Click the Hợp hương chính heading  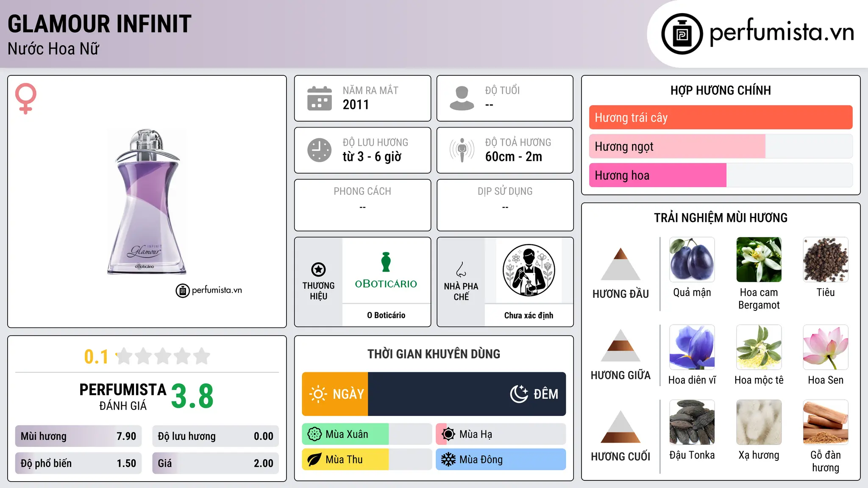(x=721, y=90)
